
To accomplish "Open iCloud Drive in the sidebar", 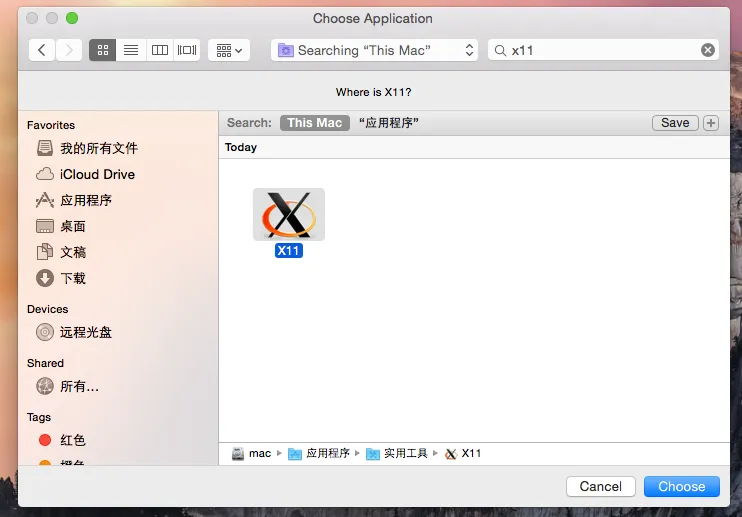I will pos(86,174).
